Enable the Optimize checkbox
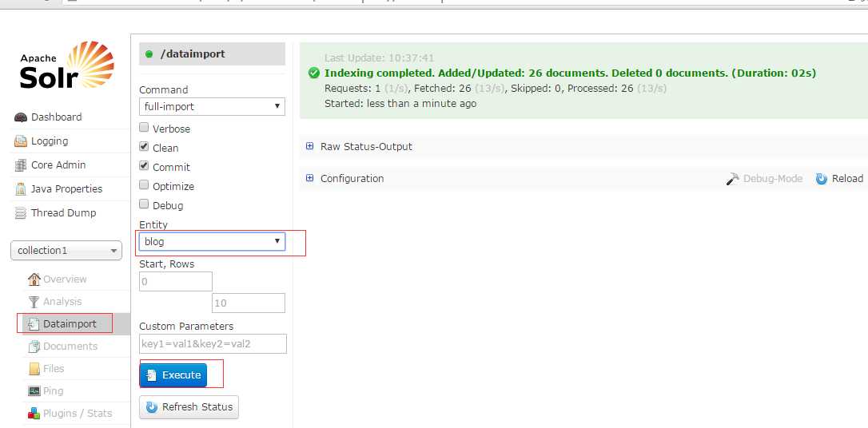 coord(144,185)
